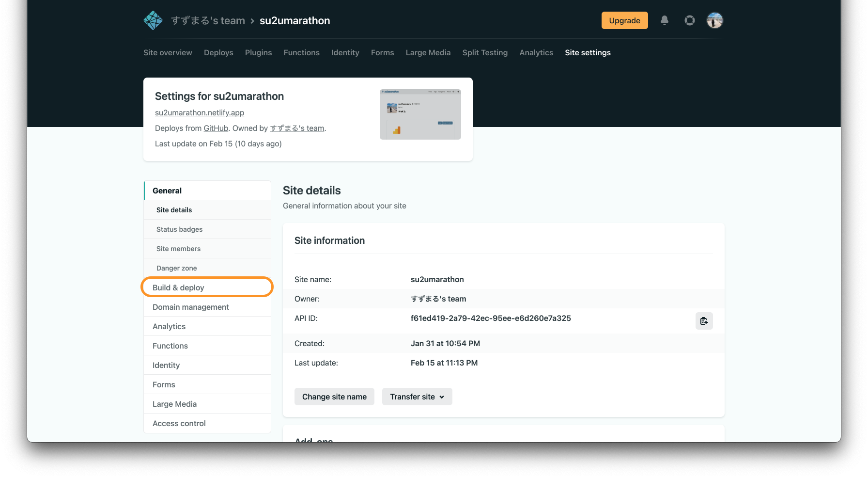Open Status badges in the sidebar
Screen dimensions: 868x478
tap(207, 229)
